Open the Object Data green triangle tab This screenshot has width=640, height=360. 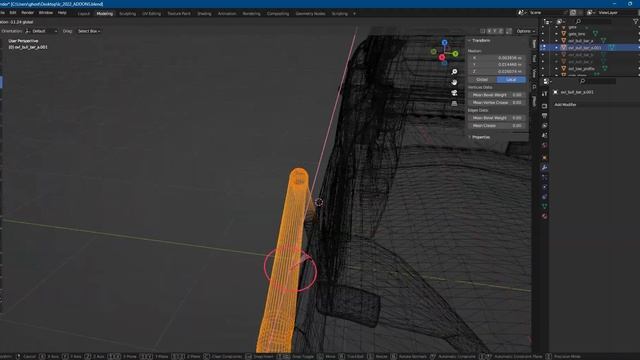pyautogui.click(x=544, y=207)
